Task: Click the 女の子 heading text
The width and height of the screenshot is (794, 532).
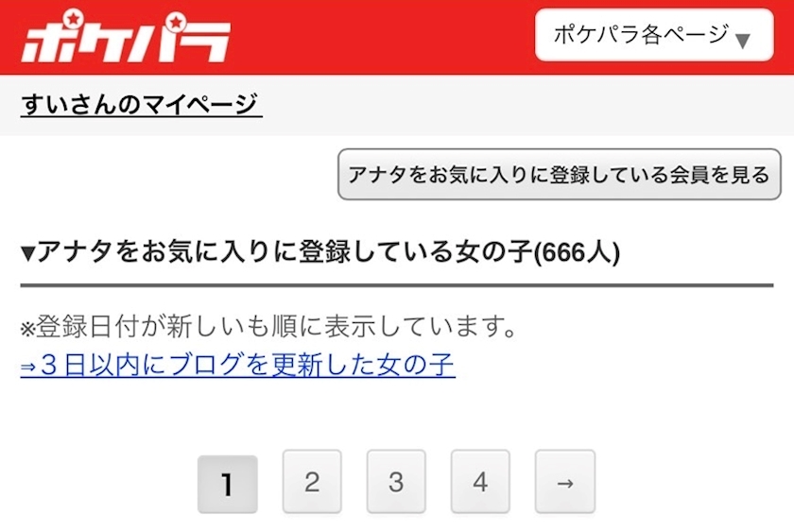Action: pos(493,251)
